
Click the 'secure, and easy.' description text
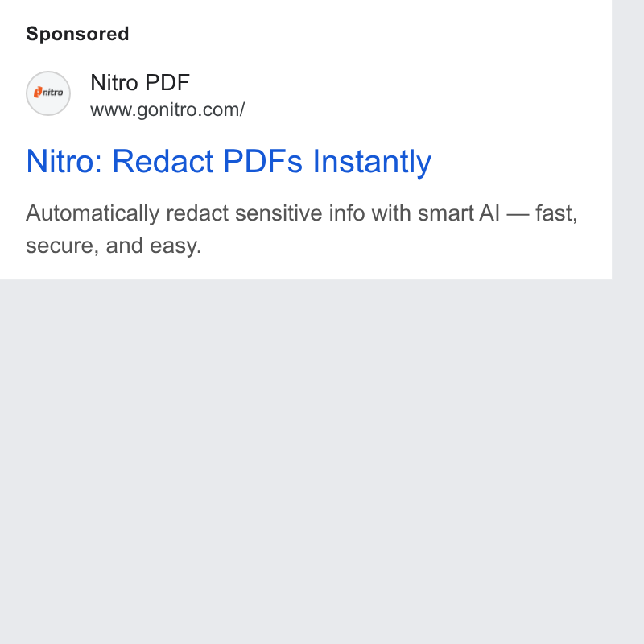[x=114, y=246]
